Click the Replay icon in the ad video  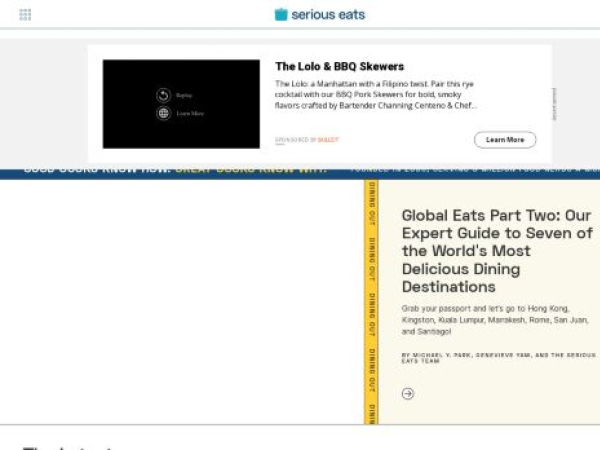tap(163, 95)
